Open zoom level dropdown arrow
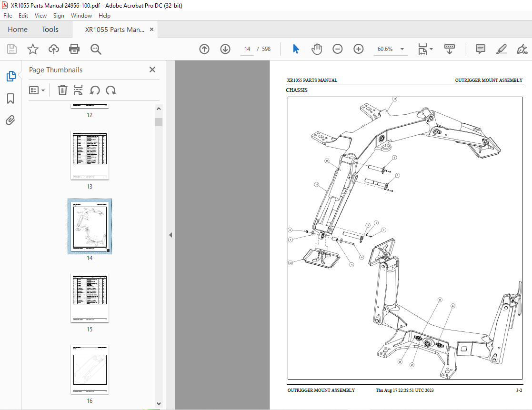Screen dimensions: 532x410 [402, 49]
